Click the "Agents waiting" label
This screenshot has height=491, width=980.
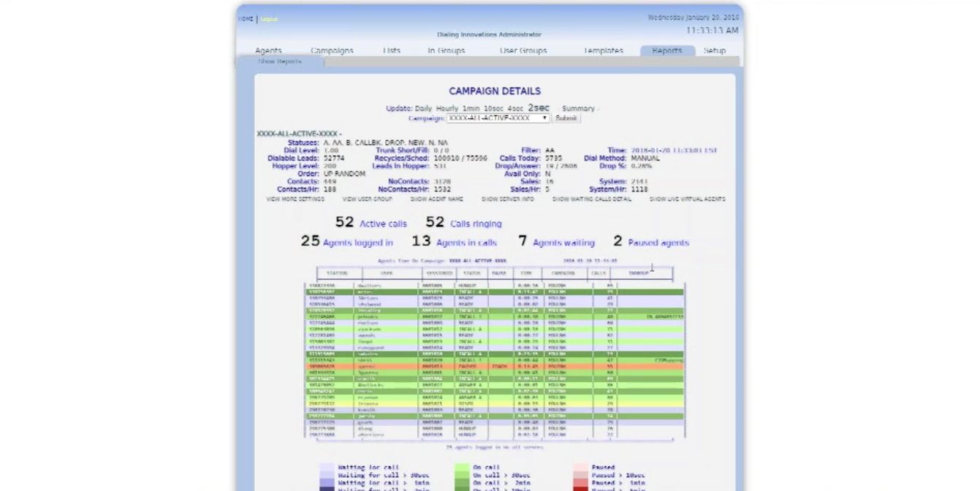click(563, 243)
